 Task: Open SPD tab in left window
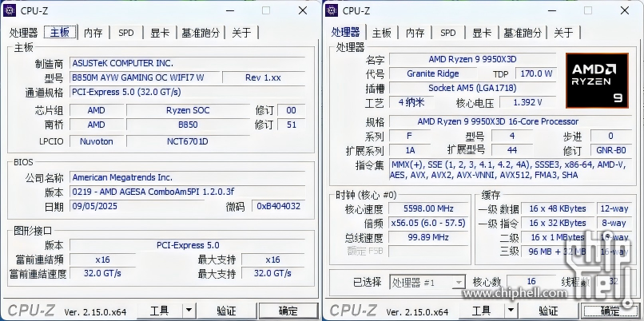125,33
